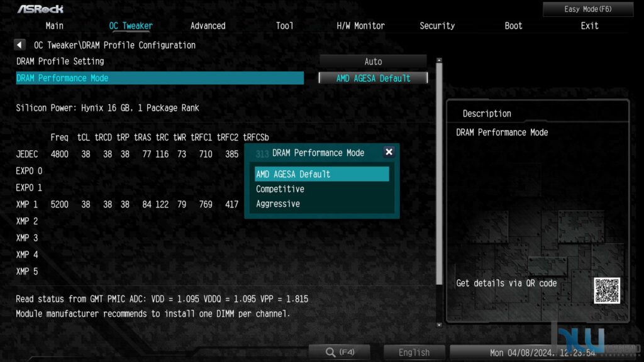Change language via English button
The image size is (644, 362).
click(x=414, y=352)
